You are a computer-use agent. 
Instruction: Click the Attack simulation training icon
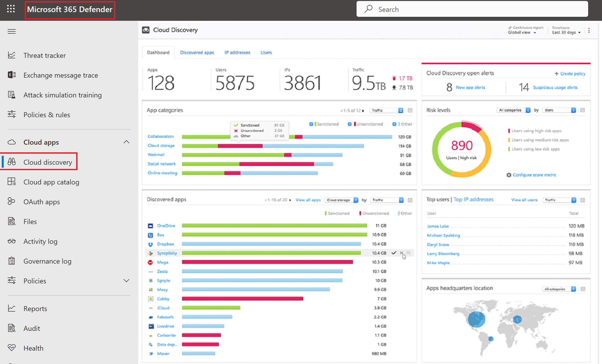click(12, 95)
